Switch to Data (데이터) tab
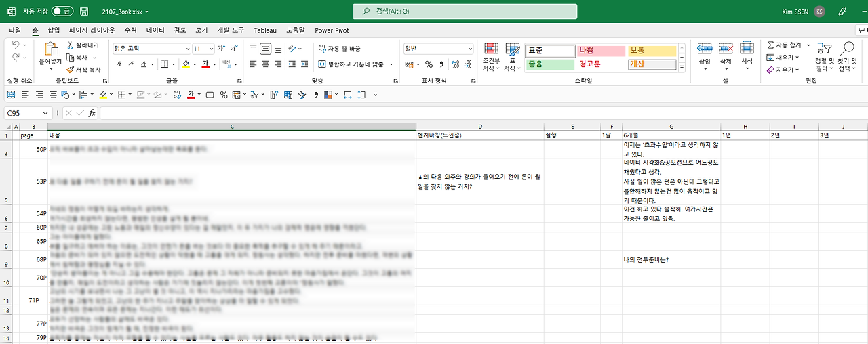Viewport: 868px width, 344px height. [155, 30]
